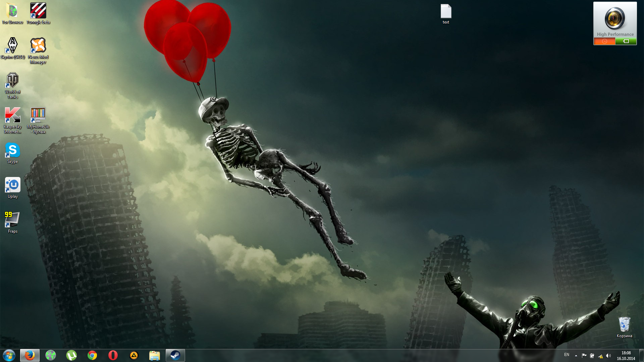This screenshot has height=362, width=644.
Task: Select the World of Tanks icon
Action: click(x=12, y=85)
